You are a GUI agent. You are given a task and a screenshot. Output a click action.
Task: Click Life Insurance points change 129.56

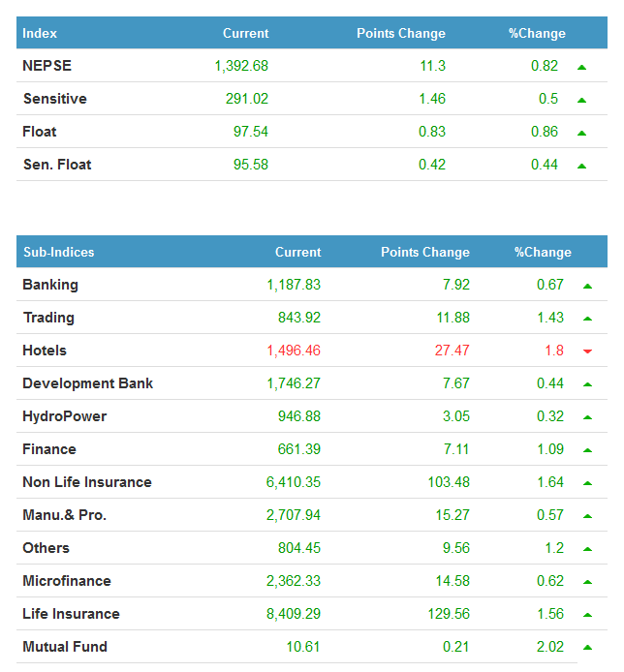tap(449, 614)
